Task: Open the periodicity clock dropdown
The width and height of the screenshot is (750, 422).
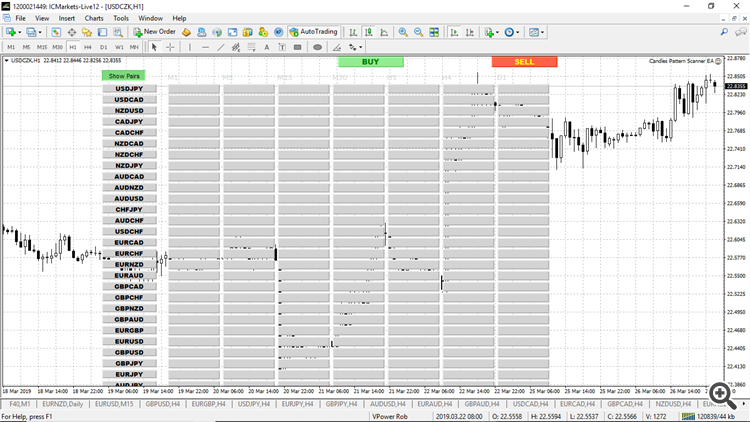Action: click(512, 32)
